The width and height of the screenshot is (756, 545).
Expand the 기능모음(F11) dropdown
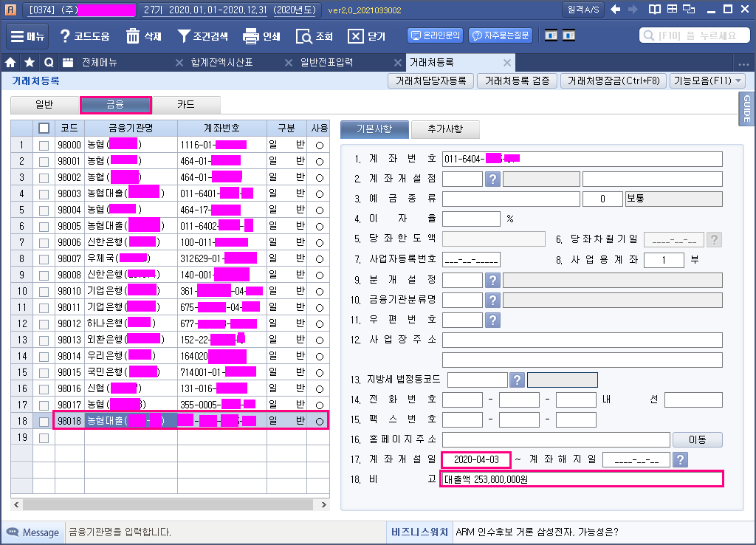(707, 80)
